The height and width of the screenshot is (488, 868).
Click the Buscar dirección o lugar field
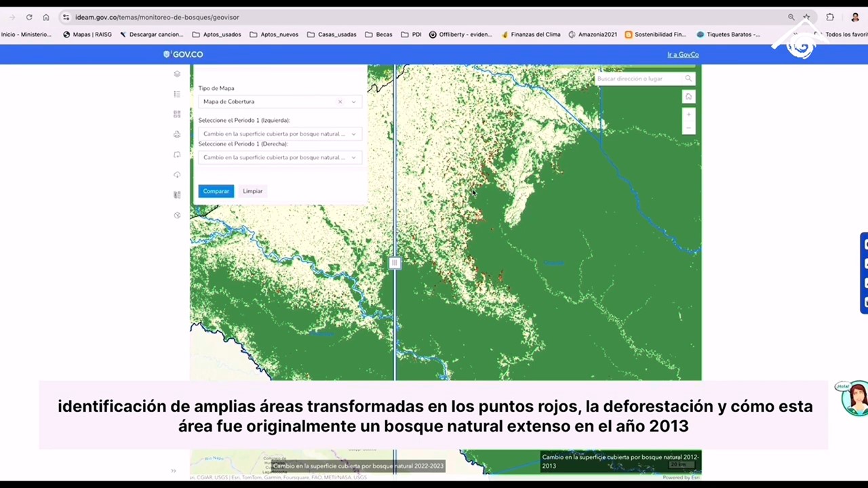coord(637,79)
